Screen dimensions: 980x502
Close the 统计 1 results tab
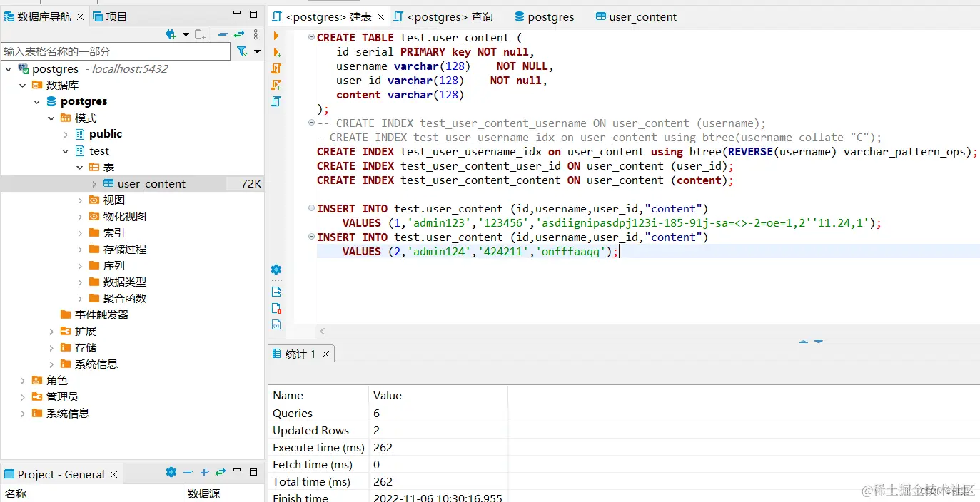tap(325, 354)
